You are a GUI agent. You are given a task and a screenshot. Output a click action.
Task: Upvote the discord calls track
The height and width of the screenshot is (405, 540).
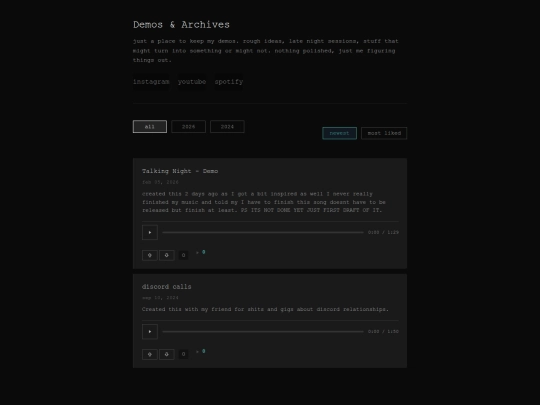click(x=150, y=354)
